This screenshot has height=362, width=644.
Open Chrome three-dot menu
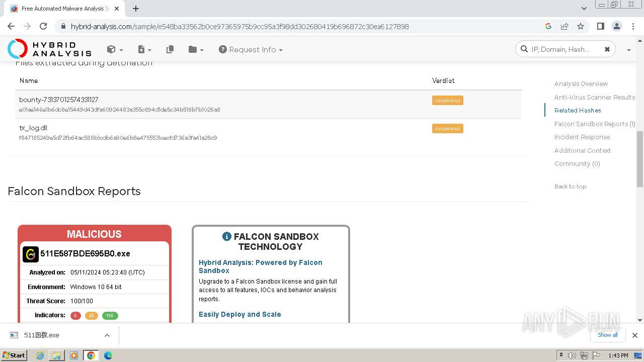pyautogui.click(x=632, y=26)
